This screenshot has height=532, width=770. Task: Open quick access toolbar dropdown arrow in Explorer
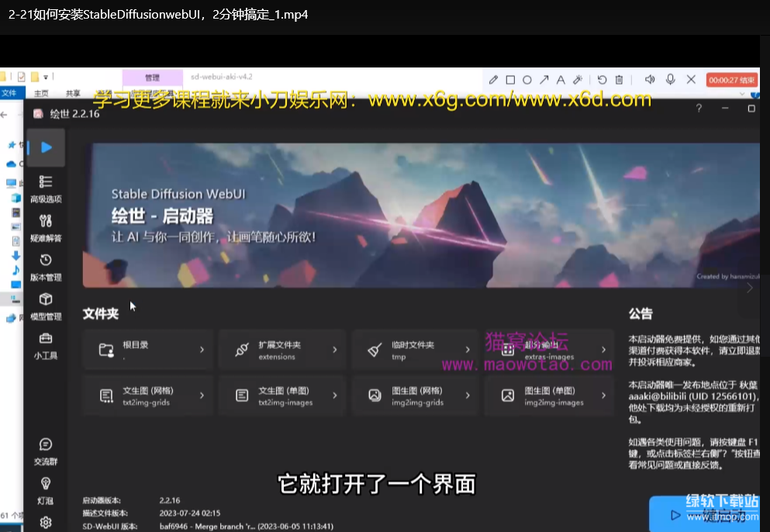click(46, 77)
